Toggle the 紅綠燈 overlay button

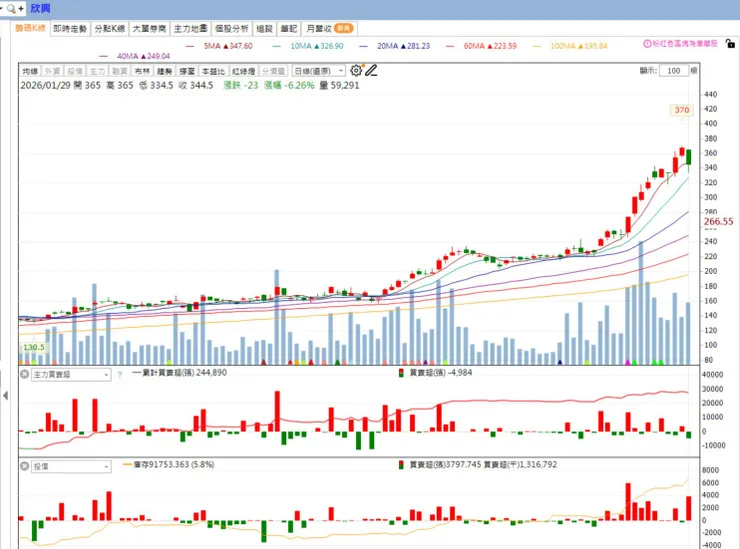[244, 71]
